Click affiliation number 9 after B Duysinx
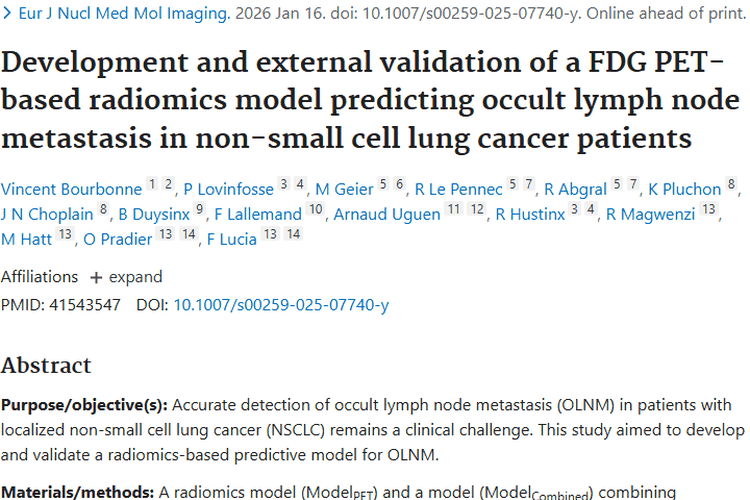Image resolution: width=750 pixels, height=500 pixels. coord(200,213)
